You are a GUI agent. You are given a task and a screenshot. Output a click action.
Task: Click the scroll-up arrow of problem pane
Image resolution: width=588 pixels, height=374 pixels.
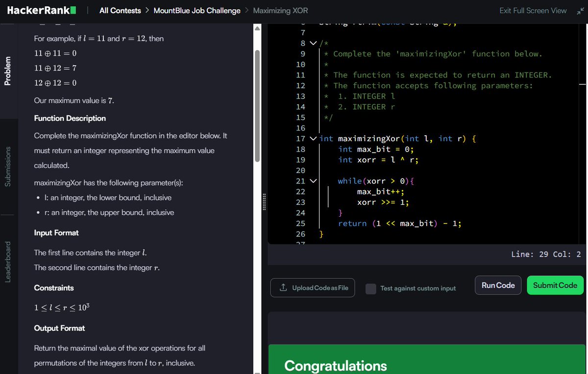pyautogui.click(x=258, y=28)
